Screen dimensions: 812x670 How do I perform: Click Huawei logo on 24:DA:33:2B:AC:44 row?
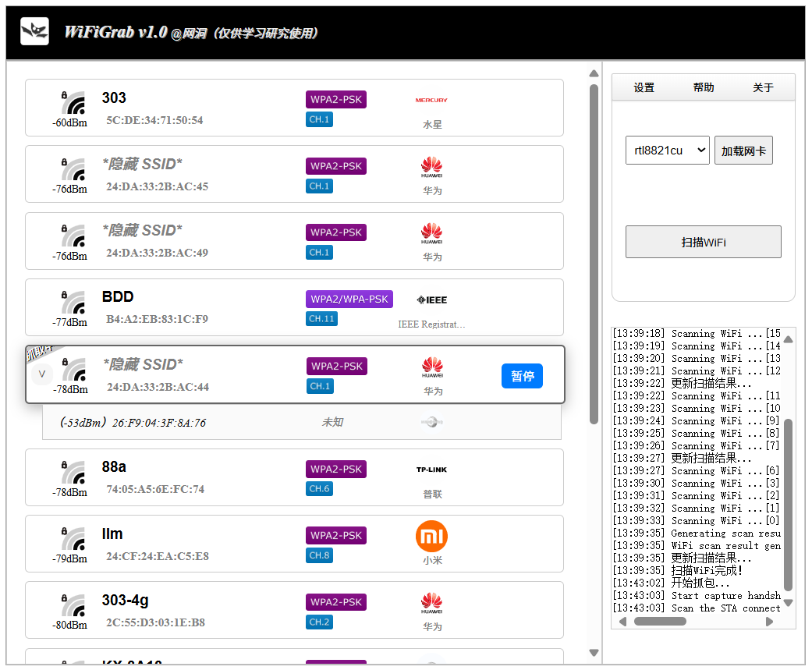click(x=432, y=367)
